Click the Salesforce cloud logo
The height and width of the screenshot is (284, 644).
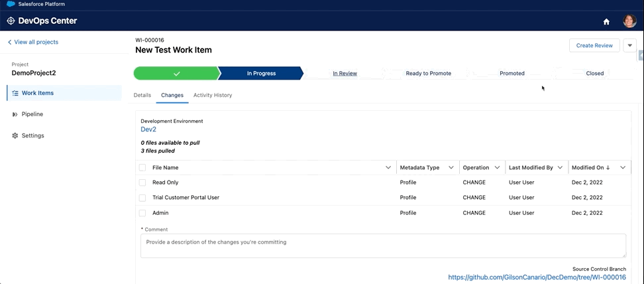tap(11, 4)
